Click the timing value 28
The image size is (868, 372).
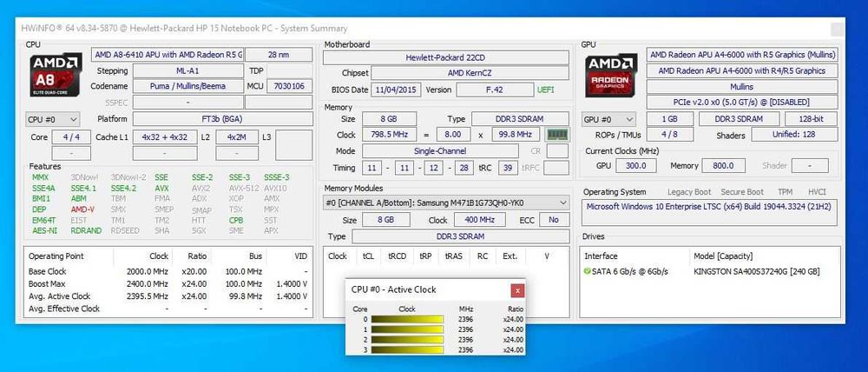[x=464, y=168]
